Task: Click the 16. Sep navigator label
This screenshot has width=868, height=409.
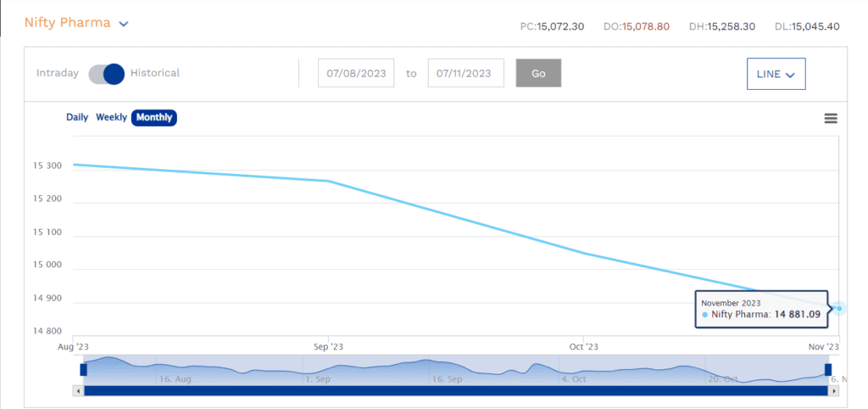Action: tap(448, 379)
